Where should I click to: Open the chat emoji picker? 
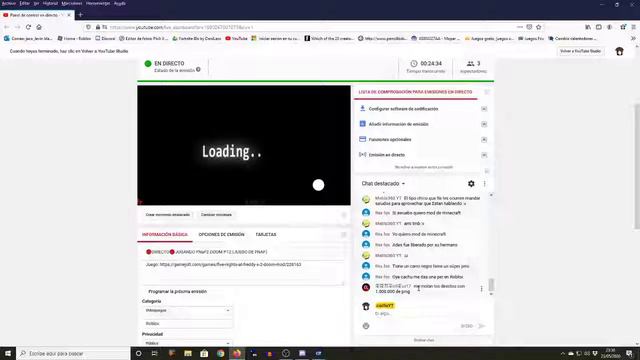pos(366,326)
